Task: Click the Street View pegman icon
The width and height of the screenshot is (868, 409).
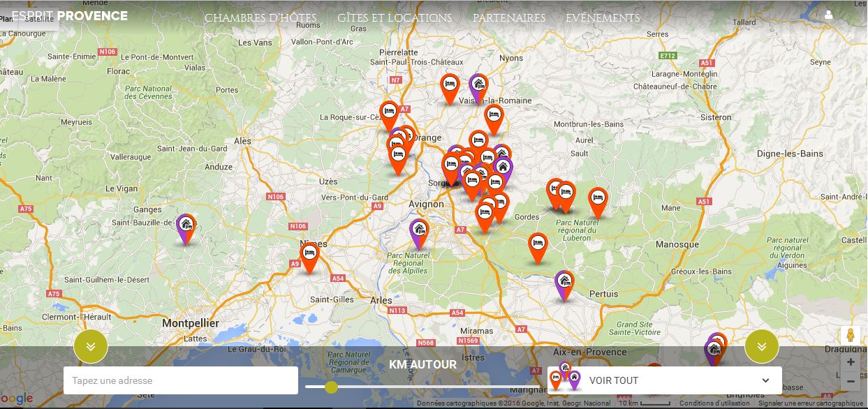Action: pyautogui.click(x=851, y=334)
